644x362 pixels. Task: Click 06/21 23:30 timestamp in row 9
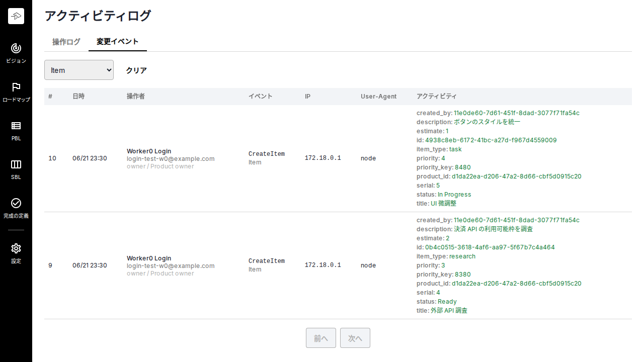pyautogui.click(x=90, y=265)
